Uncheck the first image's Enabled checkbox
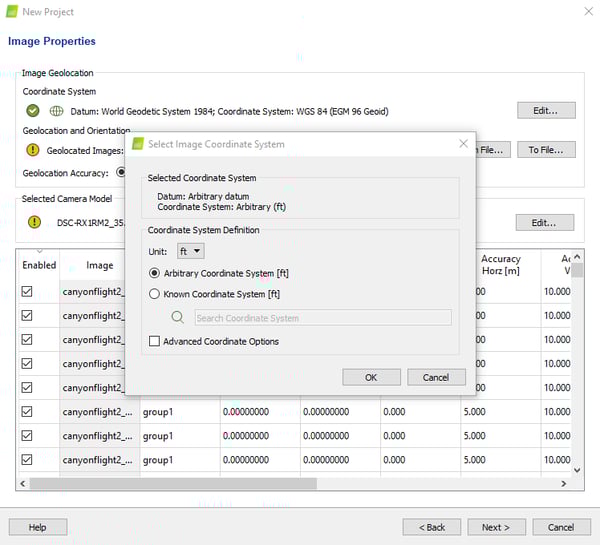Image resolution: width=600 pixels, height=545 pixels. tap(27, 291)
